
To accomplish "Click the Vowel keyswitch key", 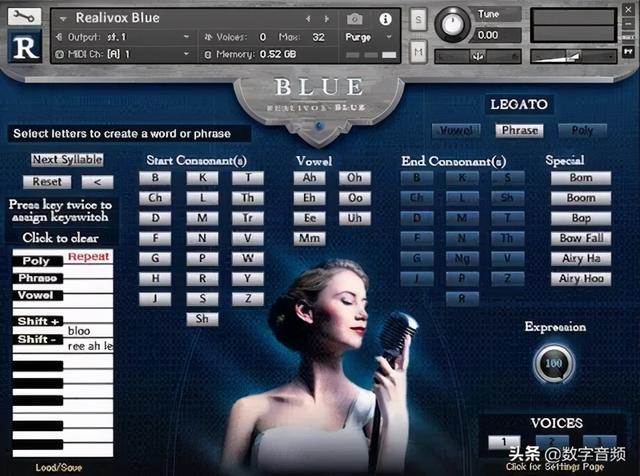I will pyautogui.click(x=38, y=295).
